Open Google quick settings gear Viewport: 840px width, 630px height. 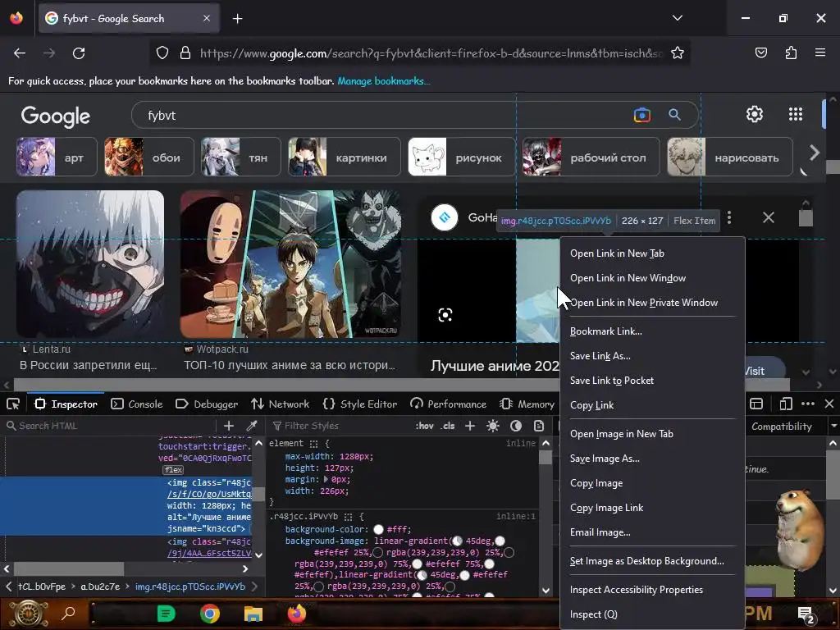coord(755,114)
